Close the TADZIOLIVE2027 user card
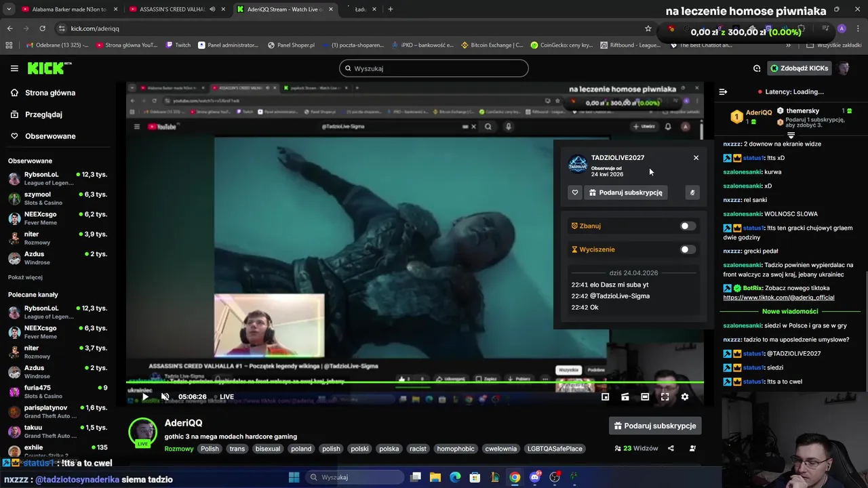The image size is (868, 488). coord(696,158)
